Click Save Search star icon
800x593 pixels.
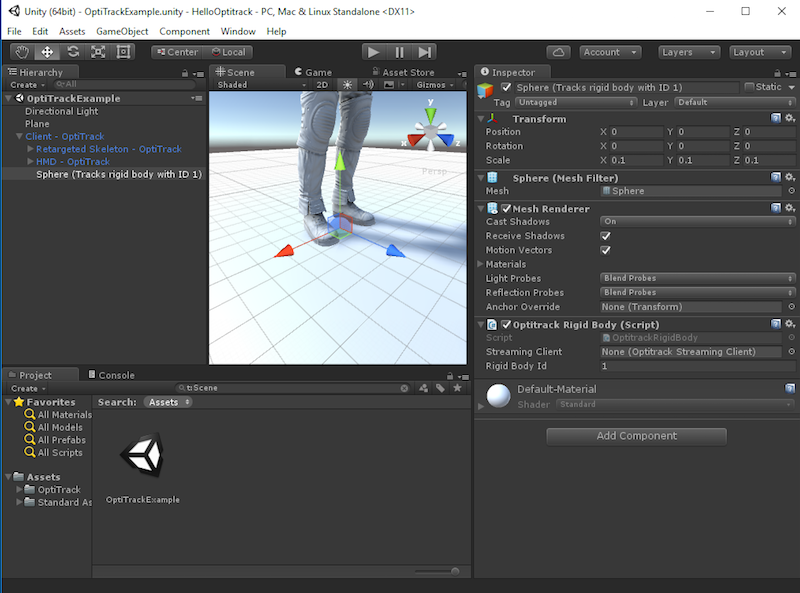(x=457, y=388)
